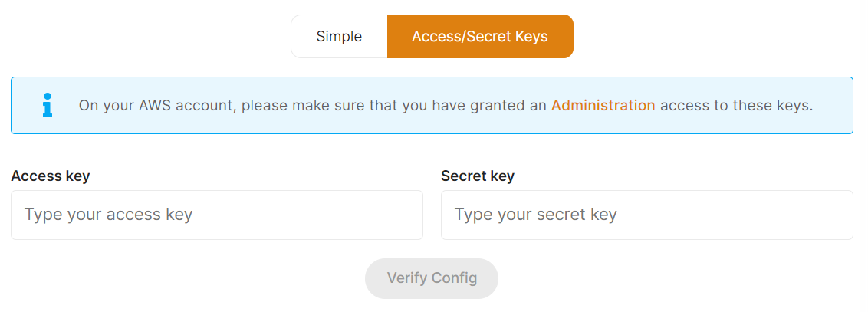Click the orange Administration access word

click(x=603, y=106)
